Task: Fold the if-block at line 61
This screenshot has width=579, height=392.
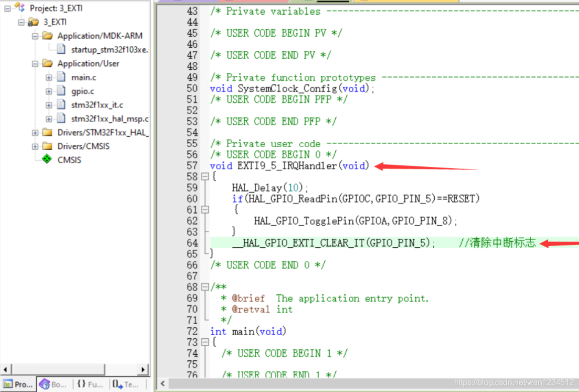Action: pyautogui.click(x=205, y=210)
